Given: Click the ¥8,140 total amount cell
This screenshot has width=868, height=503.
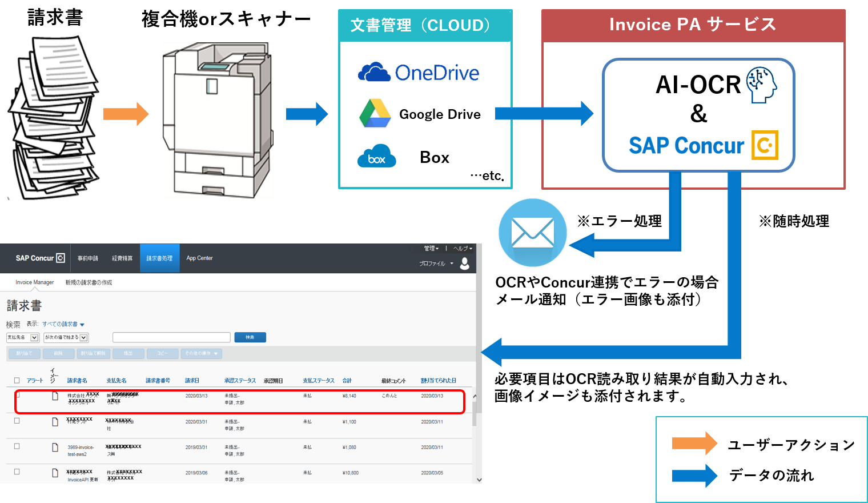Looking at the screenshot, I should (x=349, y=396).
